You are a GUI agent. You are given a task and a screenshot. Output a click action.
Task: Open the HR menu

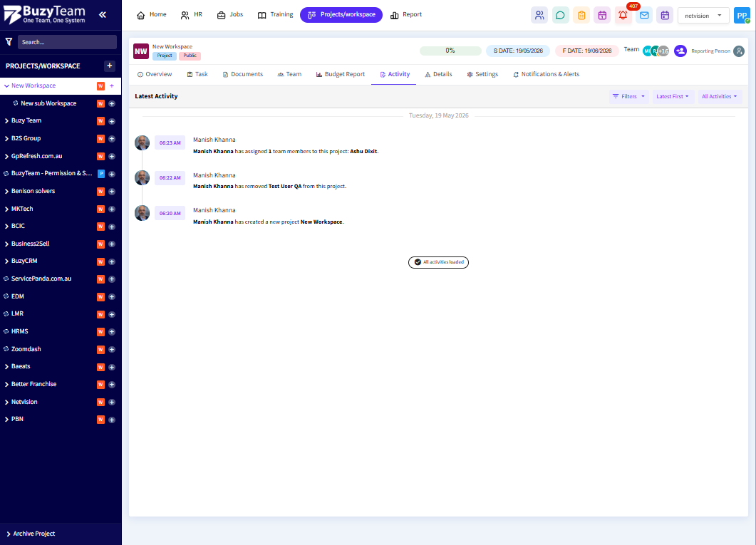point(192,15)
